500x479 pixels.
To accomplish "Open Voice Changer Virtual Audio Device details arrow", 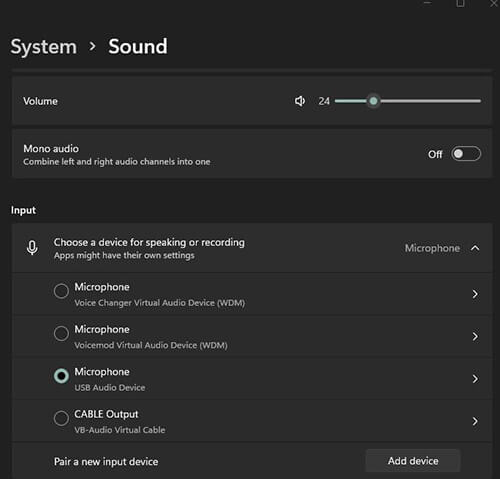I will tap(475, 294).
